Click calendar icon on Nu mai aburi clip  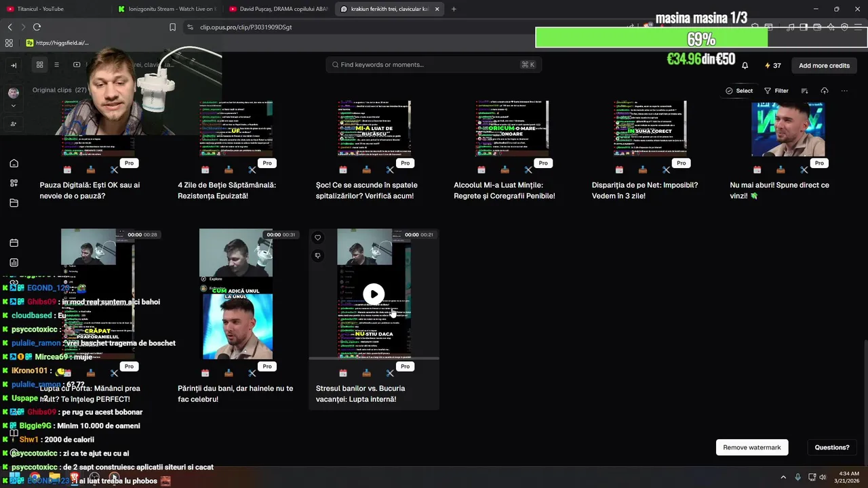click(757, 169)
